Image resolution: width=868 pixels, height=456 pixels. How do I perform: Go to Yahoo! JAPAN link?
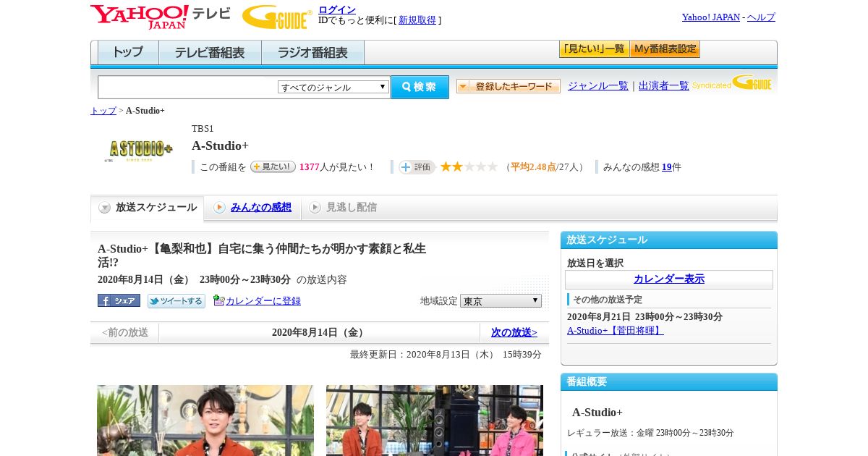[711, 17]
